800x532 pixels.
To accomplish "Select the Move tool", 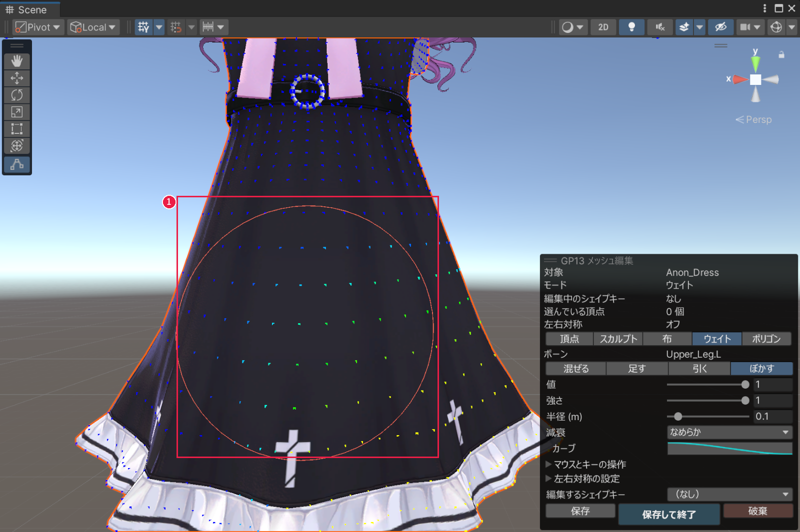I will coord(17,78).
